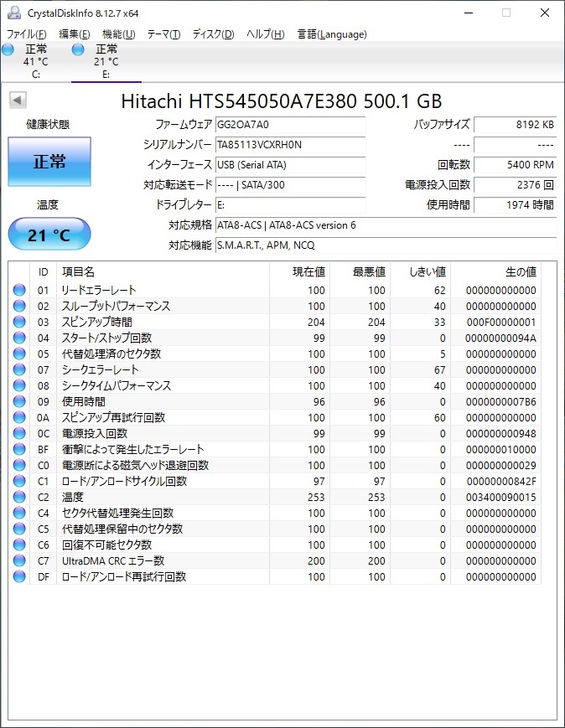This screenshot has width=565, height=728.
Task: Click raw value 0000000007B6
Action: (x=501, y=401)
